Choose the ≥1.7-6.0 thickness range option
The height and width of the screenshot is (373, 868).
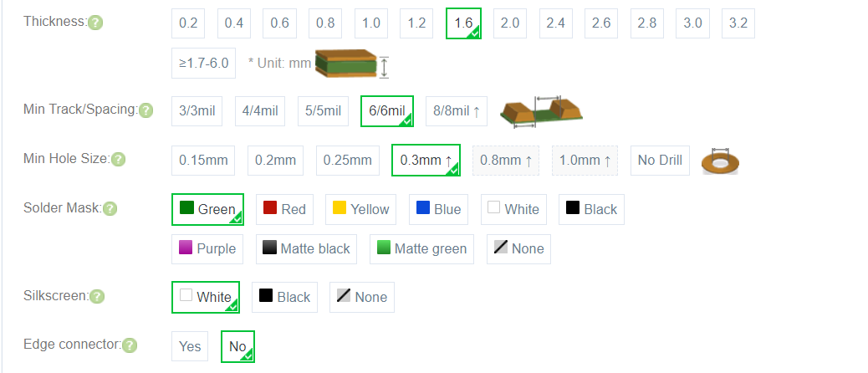tap(203, 63)
